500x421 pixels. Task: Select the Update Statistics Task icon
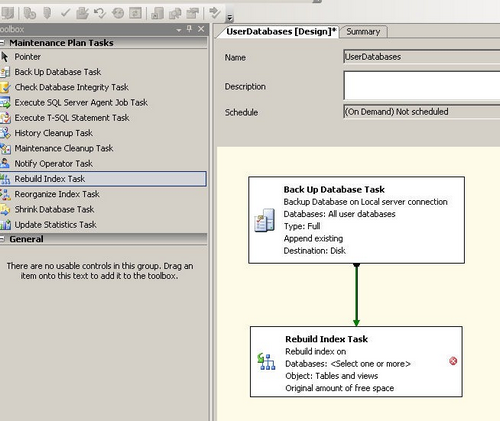click(5, 225)
